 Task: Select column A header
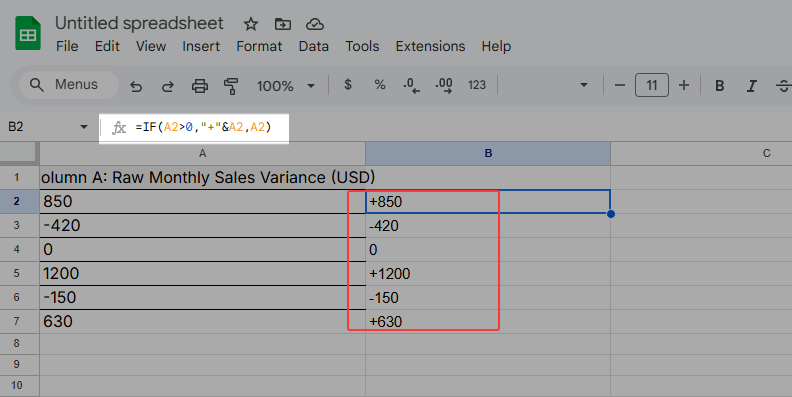click(203, 154)
